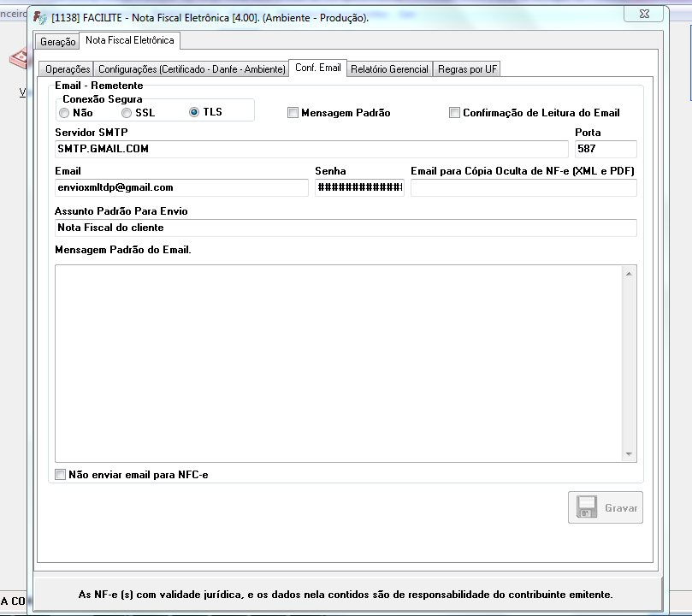Screen dimensions: 692x616
Task: Enable the Mensagem Padrão checkbox
Action: point(293,113)
